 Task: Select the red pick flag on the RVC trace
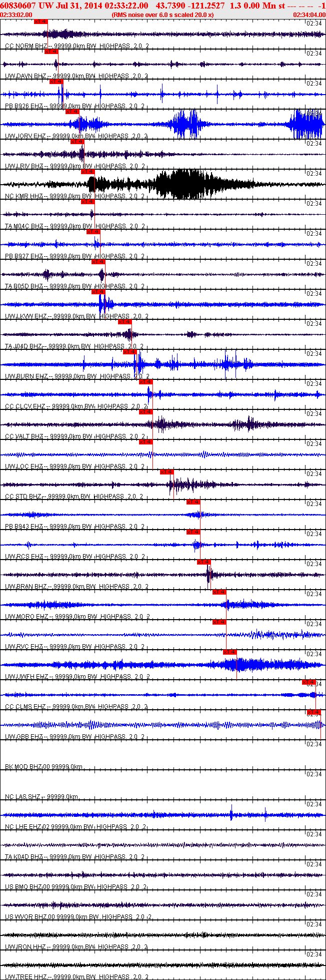[x=219, y=622]
